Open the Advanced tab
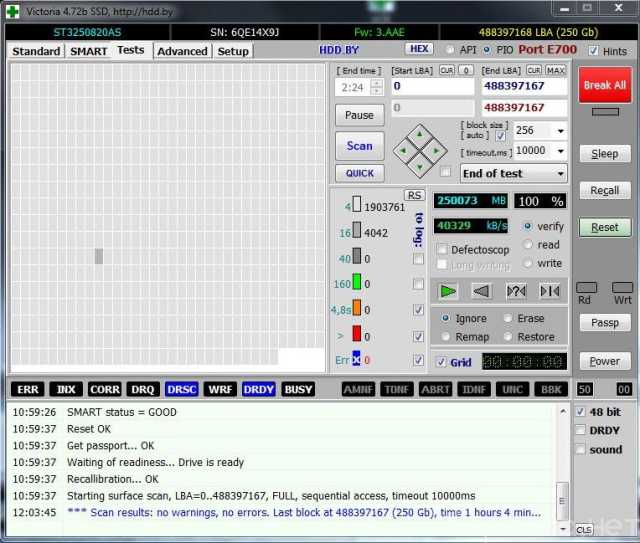 point(182,51)
